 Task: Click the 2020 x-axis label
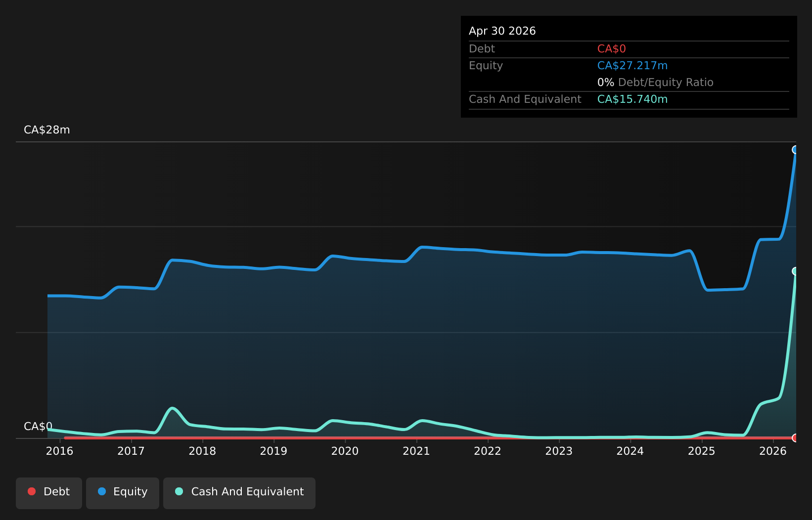[345, 451]
